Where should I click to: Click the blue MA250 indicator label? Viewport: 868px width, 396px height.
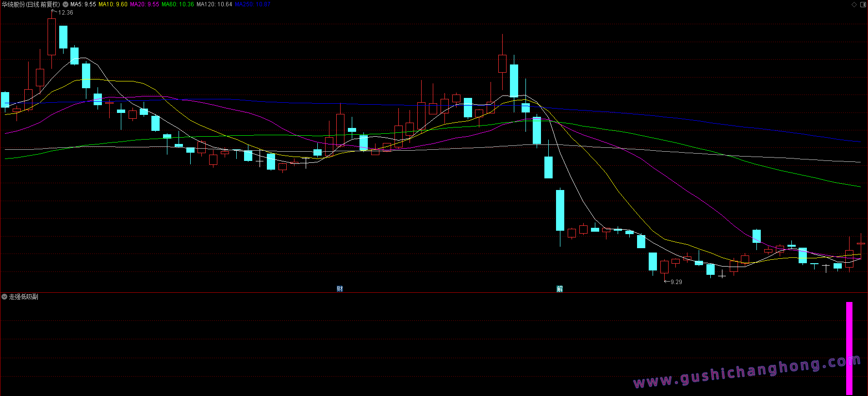click(252, 4)
